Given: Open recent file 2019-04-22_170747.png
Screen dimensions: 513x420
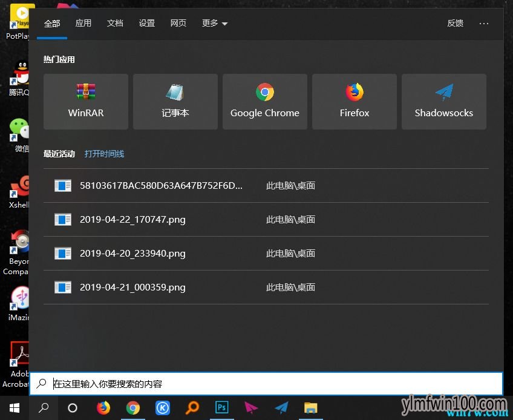Looking at the screenshot, I should click(266, 219).
